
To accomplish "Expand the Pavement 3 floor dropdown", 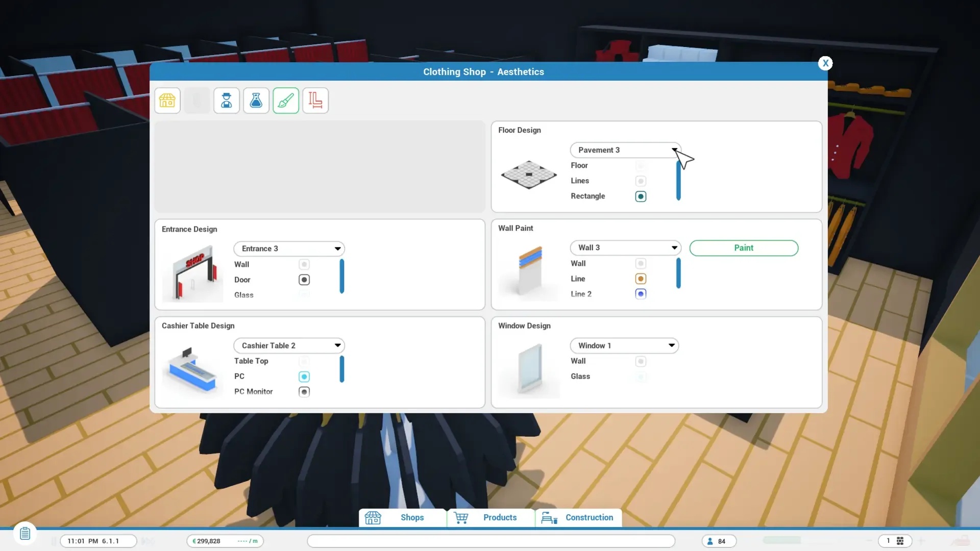I will (x=625, y=150).
